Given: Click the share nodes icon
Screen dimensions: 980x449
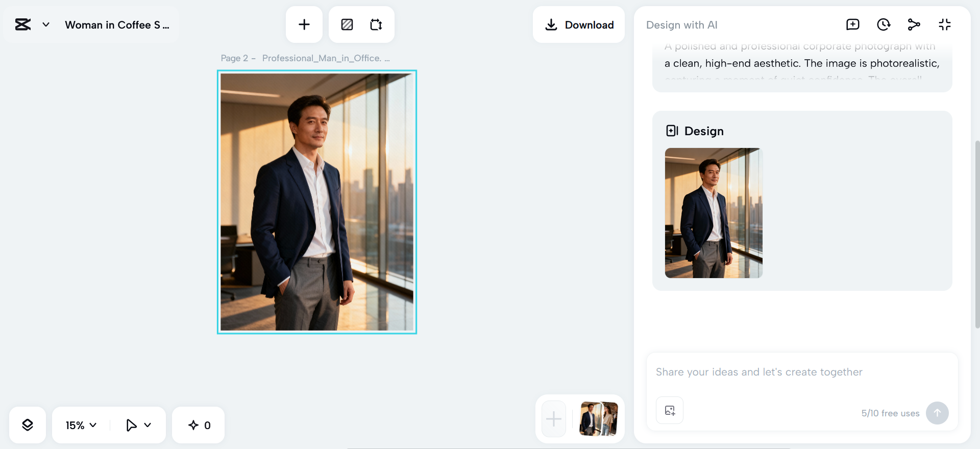Looking at the screenshot, I should coord(914,24).
